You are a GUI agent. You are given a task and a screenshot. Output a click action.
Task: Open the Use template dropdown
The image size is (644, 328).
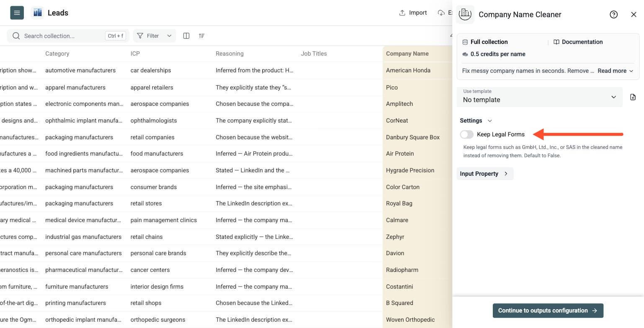pyautogui.click(x=539, y=97)
